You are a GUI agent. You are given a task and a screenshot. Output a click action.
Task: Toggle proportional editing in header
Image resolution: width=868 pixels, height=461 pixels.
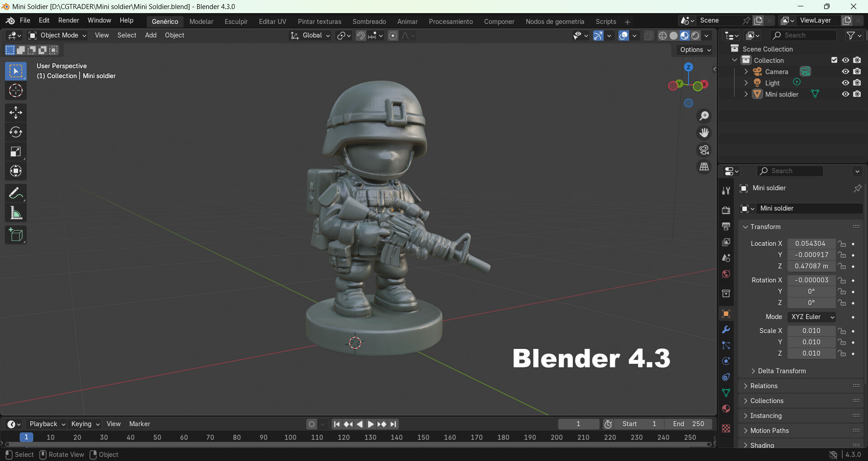tap(393, 36)
